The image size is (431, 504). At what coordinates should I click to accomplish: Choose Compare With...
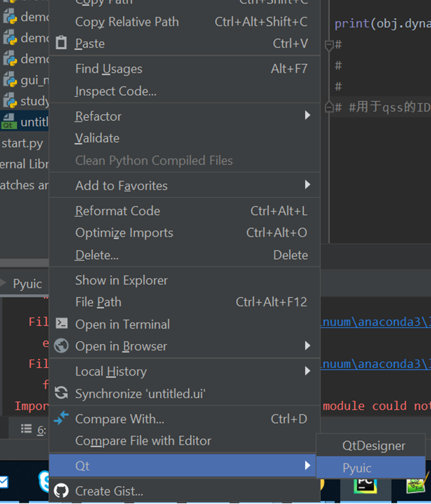[x=184, y=419]
